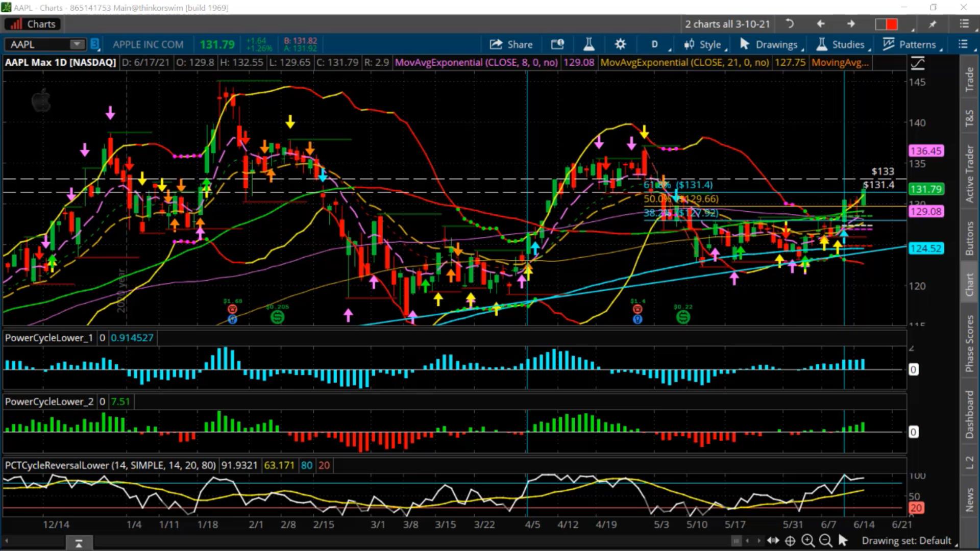Share the chart via Share button
980x551 pixels.
click(x=511, y=44)
